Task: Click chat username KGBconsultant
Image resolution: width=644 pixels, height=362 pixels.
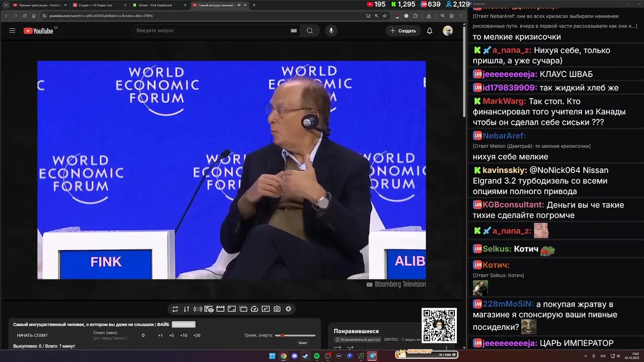Action: coord(513,205)
